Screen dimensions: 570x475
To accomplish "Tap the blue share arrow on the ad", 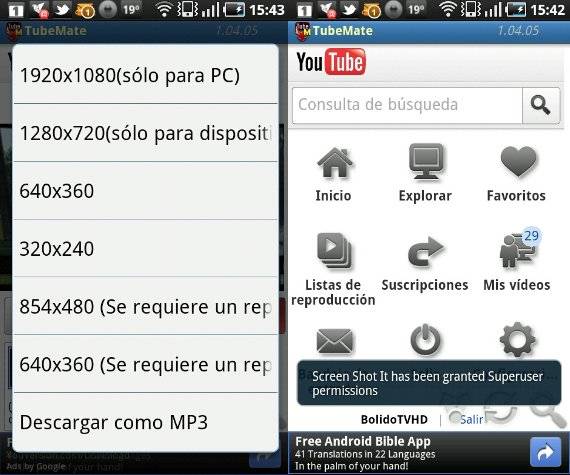I will [545, 452].
